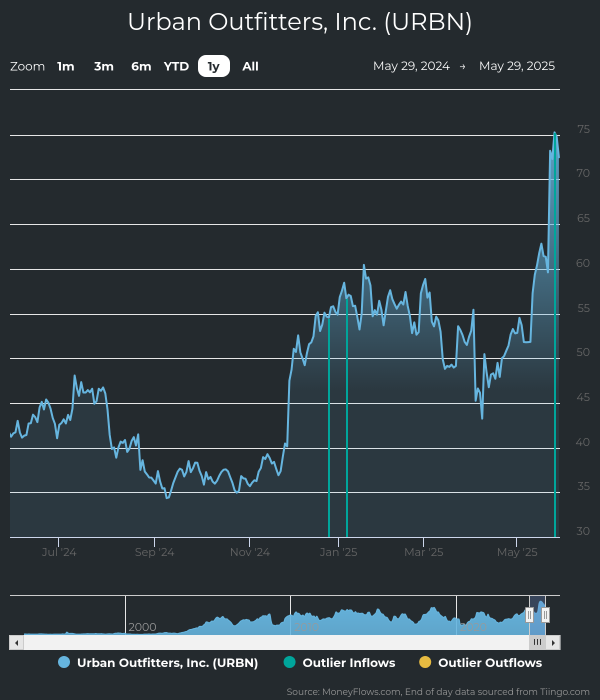Click the May '25 axis label
Screen dimensions: 600x700
(x=517, y=552)
